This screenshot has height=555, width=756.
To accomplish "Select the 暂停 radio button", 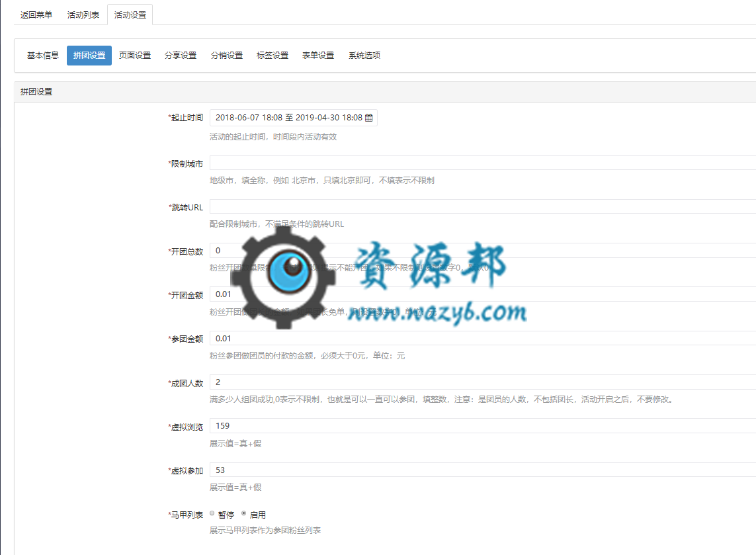I will [212, 513].
